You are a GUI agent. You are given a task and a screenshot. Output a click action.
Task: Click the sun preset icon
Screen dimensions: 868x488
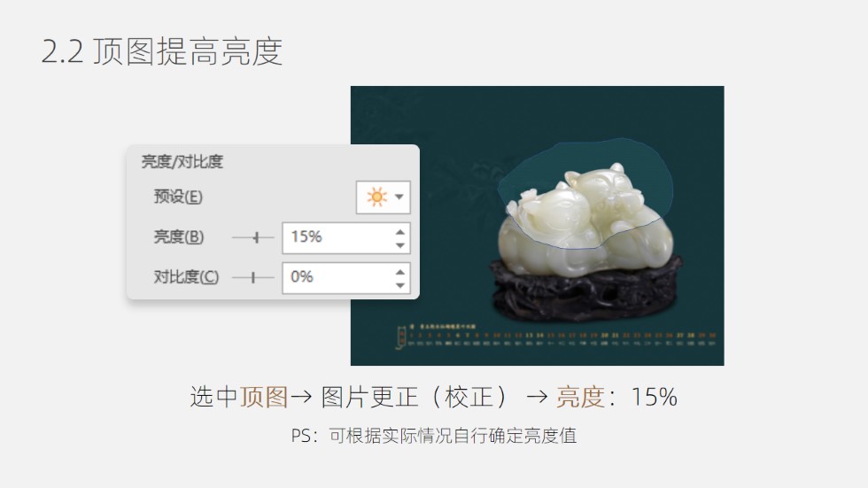coord(376,197)
